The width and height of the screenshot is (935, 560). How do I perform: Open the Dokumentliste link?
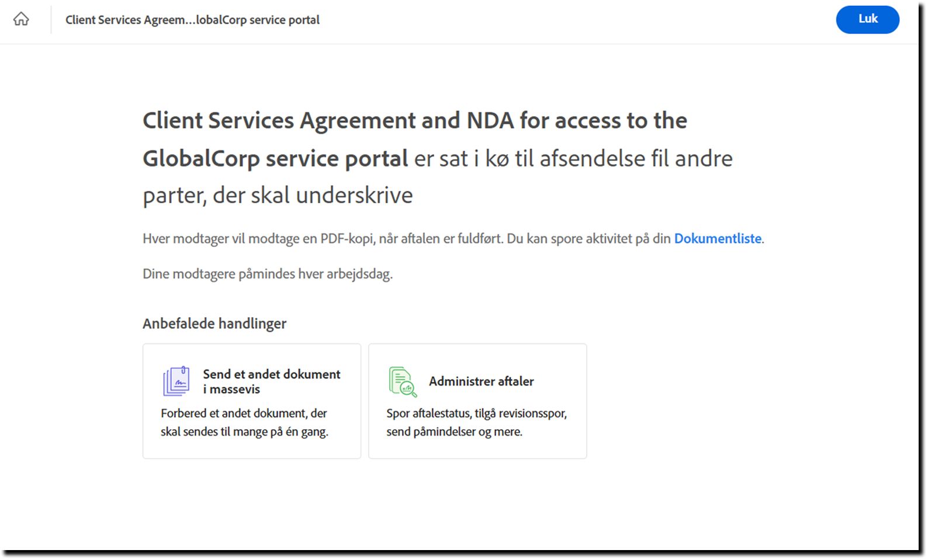coord(718,239)
